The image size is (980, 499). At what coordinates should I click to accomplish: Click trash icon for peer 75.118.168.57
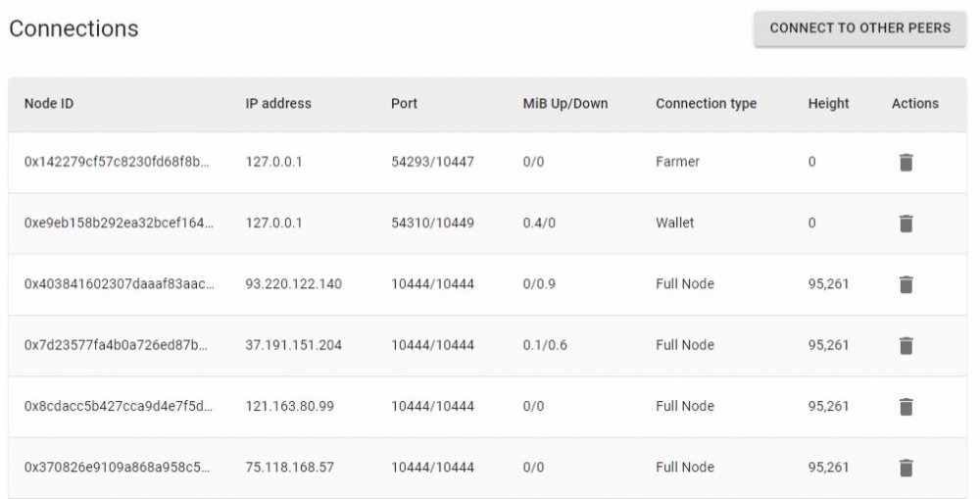coord(906,468)
